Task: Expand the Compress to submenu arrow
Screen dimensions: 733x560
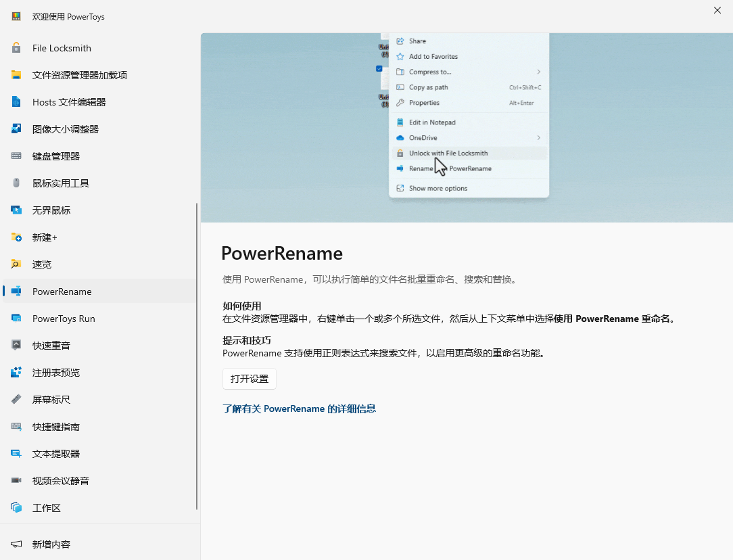Action: 538,71
